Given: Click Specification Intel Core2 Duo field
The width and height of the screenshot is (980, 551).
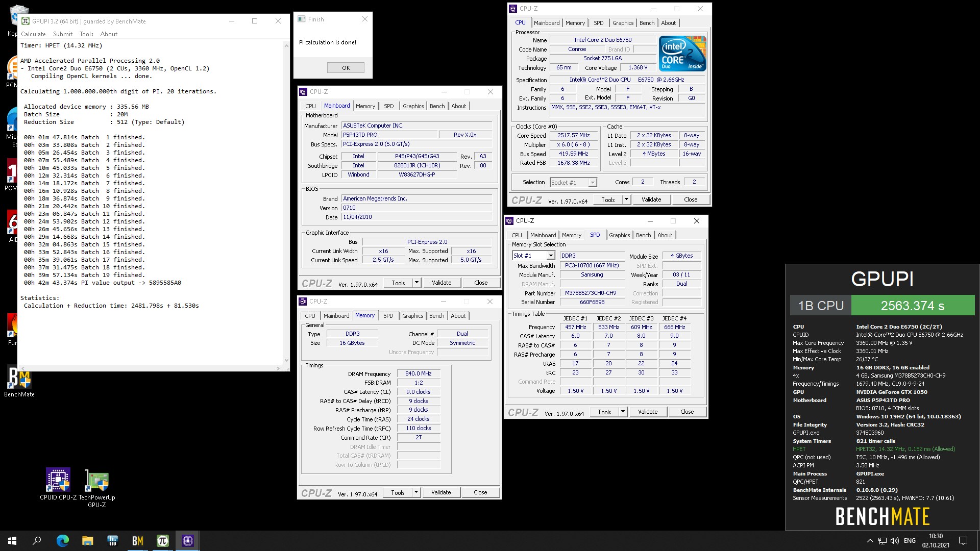Looking at the screenshot, I should [627, 80].
